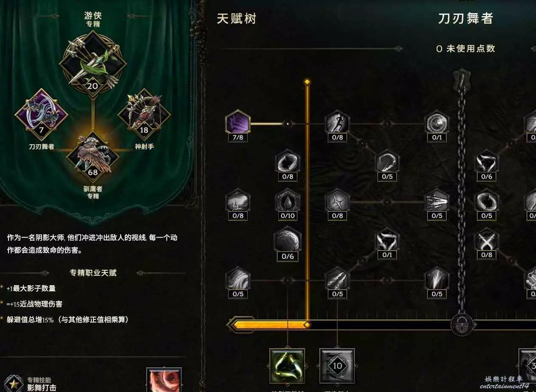Select the circular ring talent node 0/1
This screenshot has height=392, width=536.
click(437, 123)
